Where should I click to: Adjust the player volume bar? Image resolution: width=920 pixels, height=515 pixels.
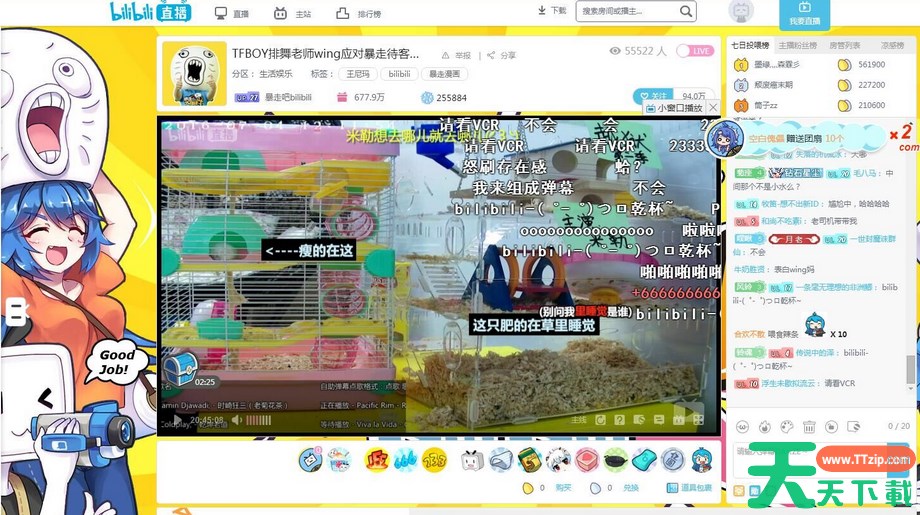258,420
